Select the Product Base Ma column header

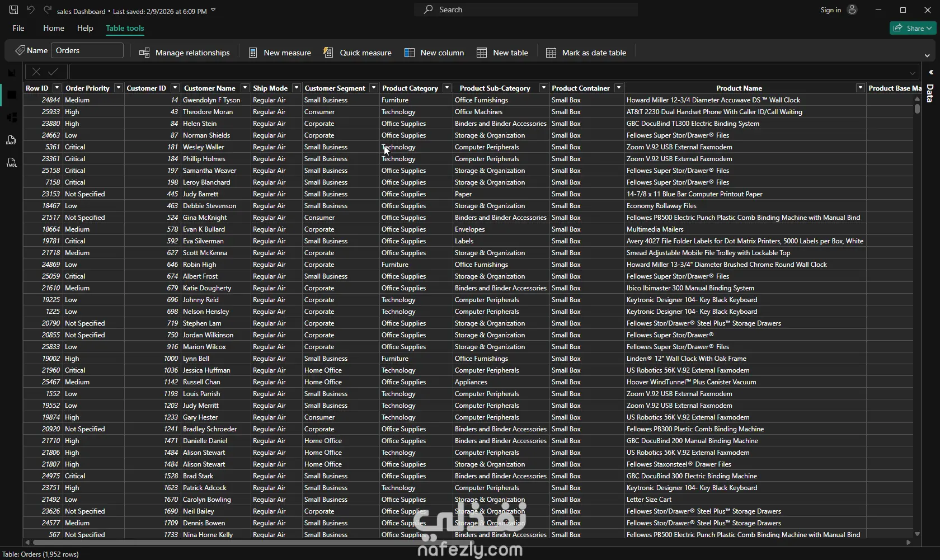[x=894, y=88]
